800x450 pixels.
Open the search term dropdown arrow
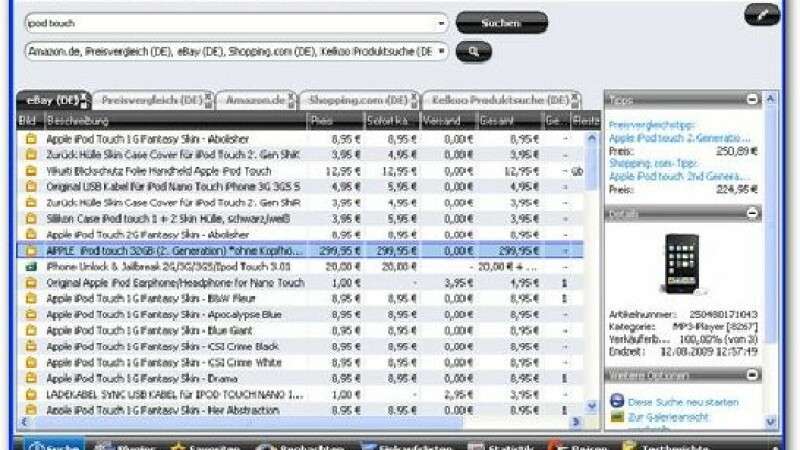point(441,23)
